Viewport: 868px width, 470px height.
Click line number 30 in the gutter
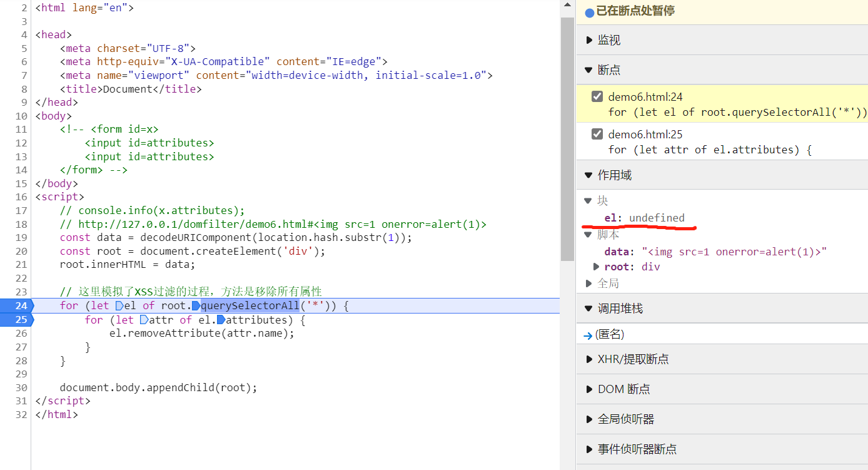tap(21, 387)
